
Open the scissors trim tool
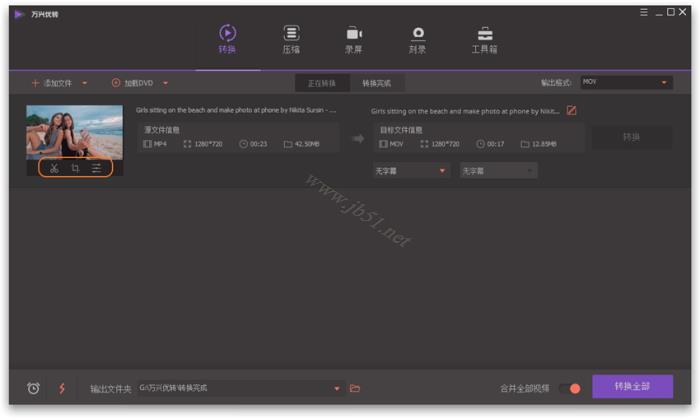[54, 168]
